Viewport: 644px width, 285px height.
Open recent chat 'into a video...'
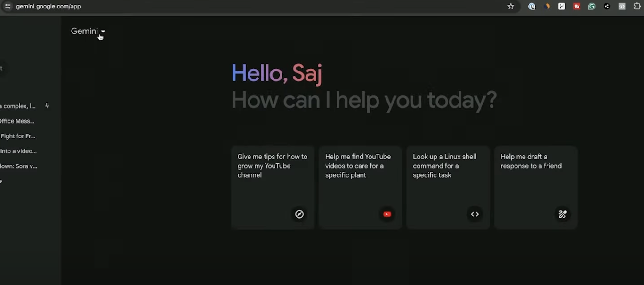pos(18,151)
